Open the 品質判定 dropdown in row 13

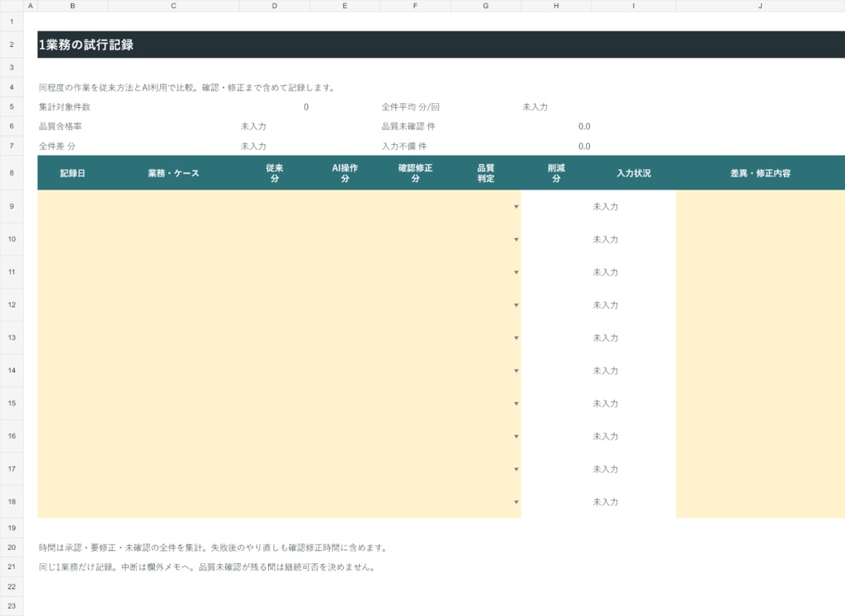(x=516, y=338)
